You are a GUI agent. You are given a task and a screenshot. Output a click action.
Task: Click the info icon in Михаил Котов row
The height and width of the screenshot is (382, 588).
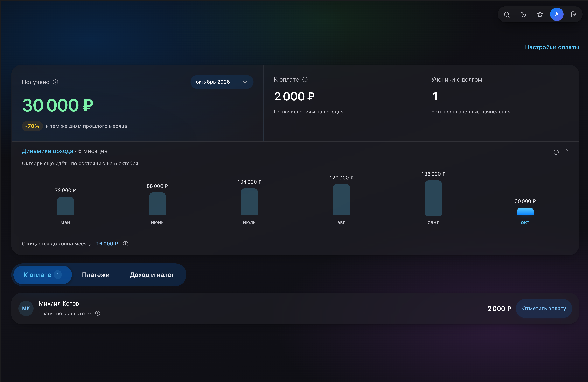[98, 313]
